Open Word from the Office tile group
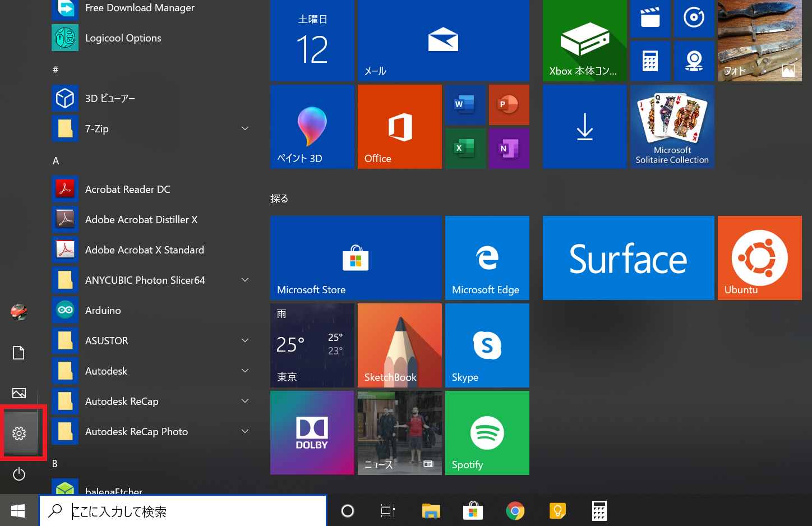This screenshot has height=526, width=812. click(x=465, y=105)
